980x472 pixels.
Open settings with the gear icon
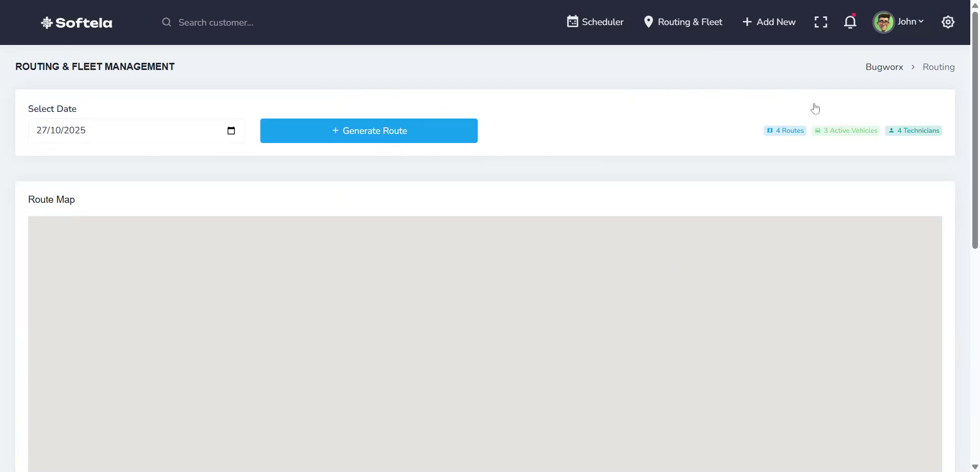tap(948, 22)
